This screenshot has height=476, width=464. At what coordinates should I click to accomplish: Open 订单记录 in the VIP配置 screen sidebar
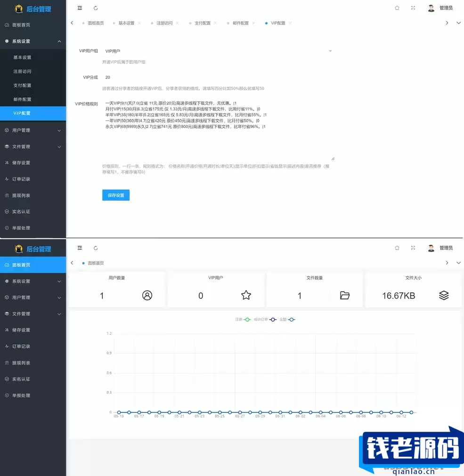[x=33, y=179]
